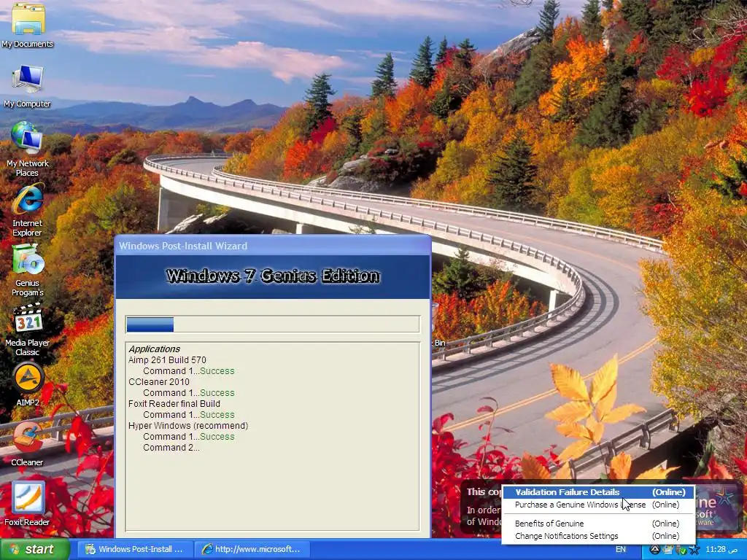Click 'Hyper Windows (recommend)' log entry
747x560 pixels.
click(188, 426)
